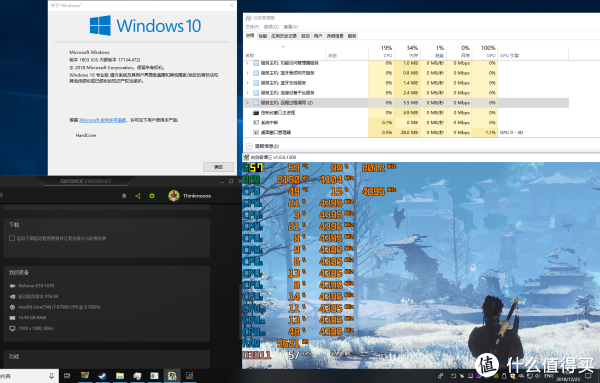Click the microphone icon in taskbar search box
Viewport: 600px width, 383px height.
[51, 376]
